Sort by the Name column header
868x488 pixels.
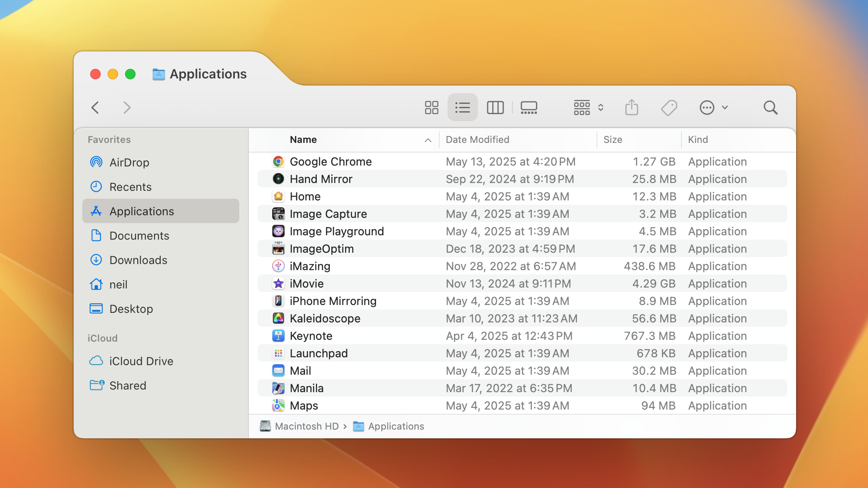point(303,139)
